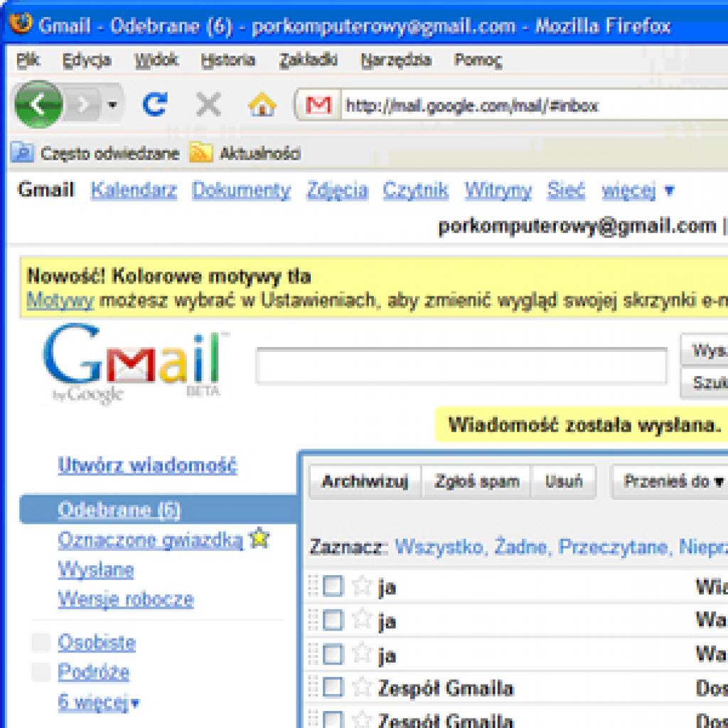
Task: Click the Gmail site favicon in address bar
Action: pyautogui.click(x=318, y=105)
